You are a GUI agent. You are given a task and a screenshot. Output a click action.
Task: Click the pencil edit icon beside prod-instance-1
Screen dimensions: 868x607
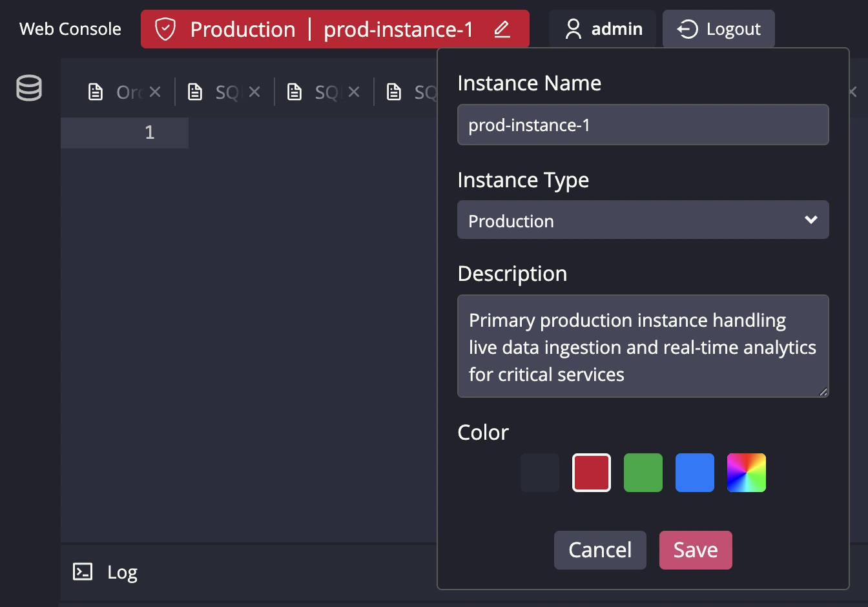[x=502, y=28]
